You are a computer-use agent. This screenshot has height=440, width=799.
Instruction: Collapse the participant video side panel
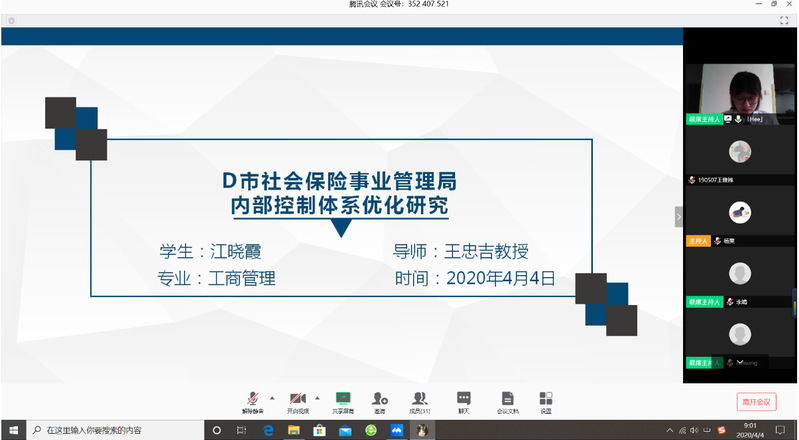point(678,217)
